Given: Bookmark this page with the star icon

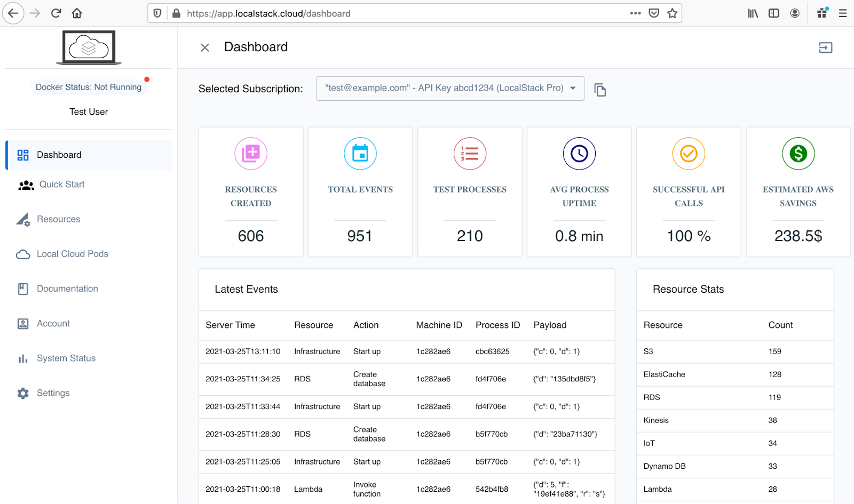Looking at the screenshot, I should tap(672, 13).
